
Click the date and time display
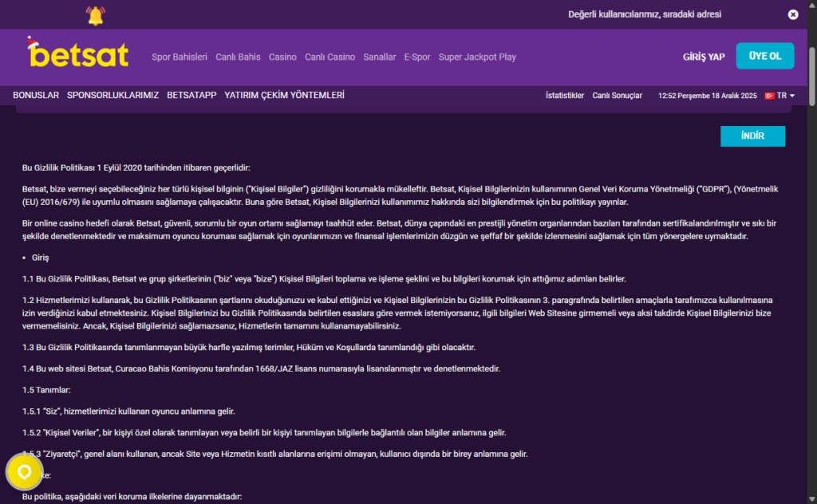click(x=707, y=96)
